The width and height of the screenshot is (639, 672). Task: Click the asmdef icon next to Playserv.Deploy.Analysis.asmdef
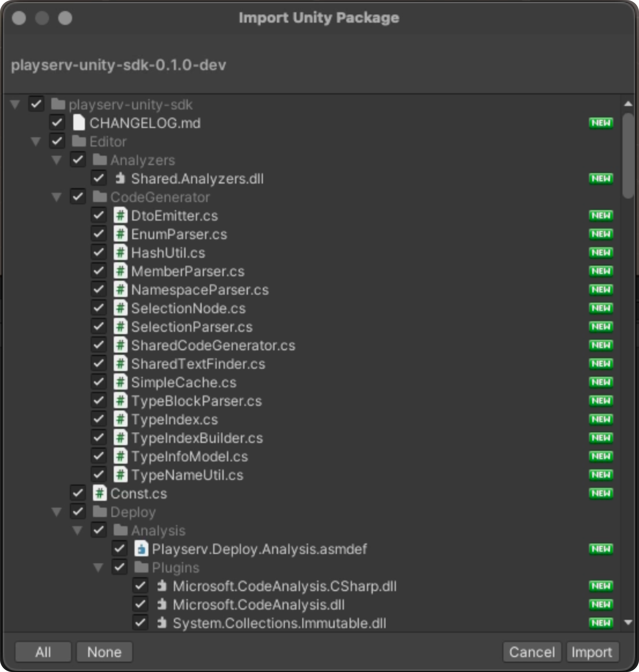point(141,549)
